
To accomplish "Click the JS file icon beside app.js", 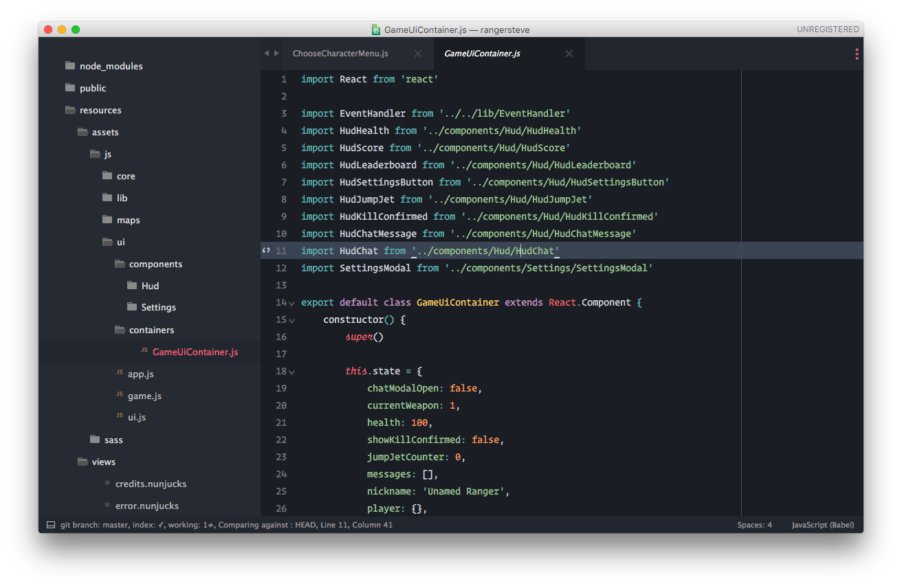I will [x=120, y=373].
